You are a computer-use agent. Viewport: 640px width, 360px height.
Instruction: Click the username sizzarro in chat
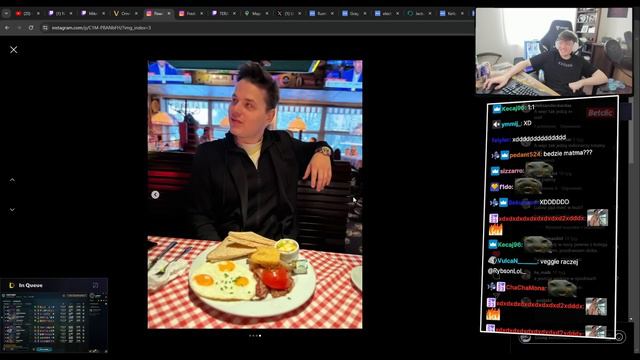[x=512, y=171]
